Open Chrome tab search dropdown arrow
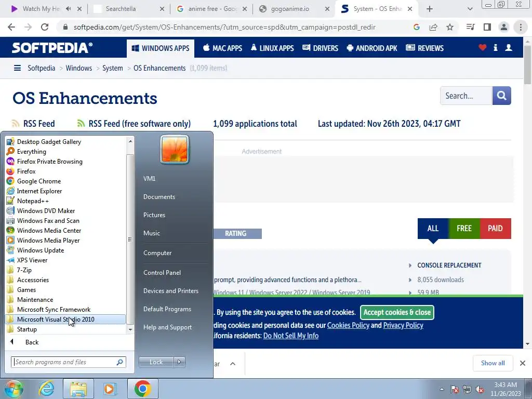Viewport: 532px width, 399px height. [470, 9]
